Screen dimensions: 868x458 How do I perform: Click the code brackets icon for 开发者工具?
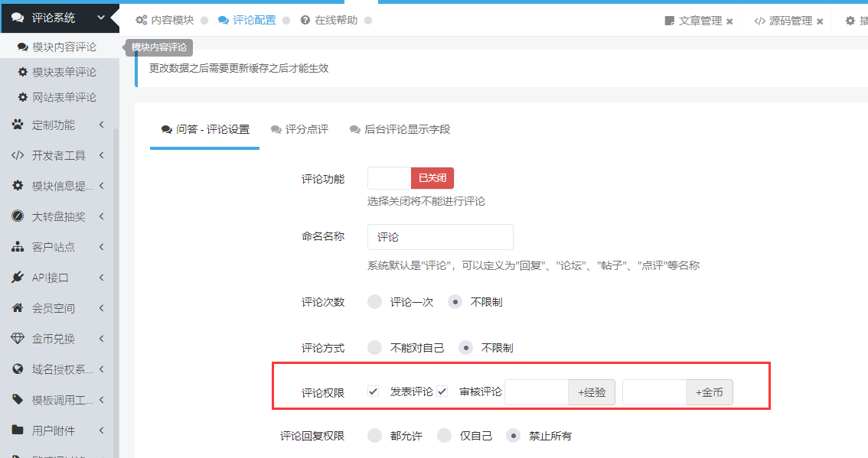(x=18, y=155)
